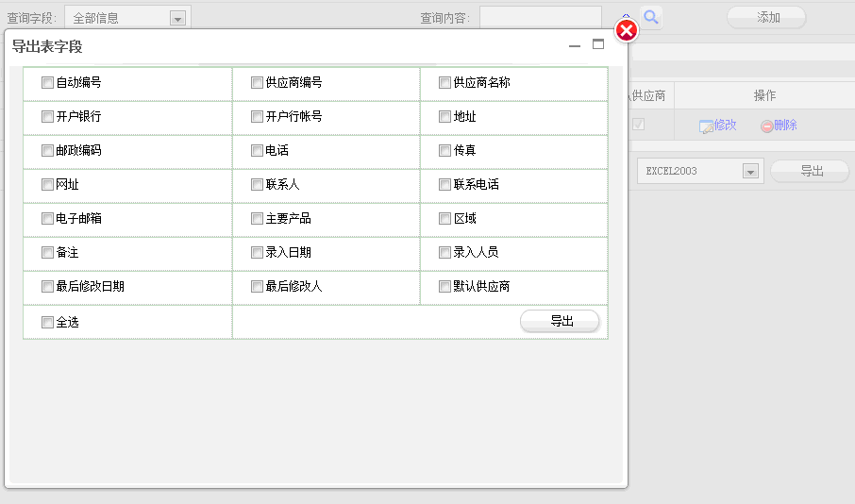855x504 pixels.
Task: Click the magnifier search icon
Action: click(651, 17)
